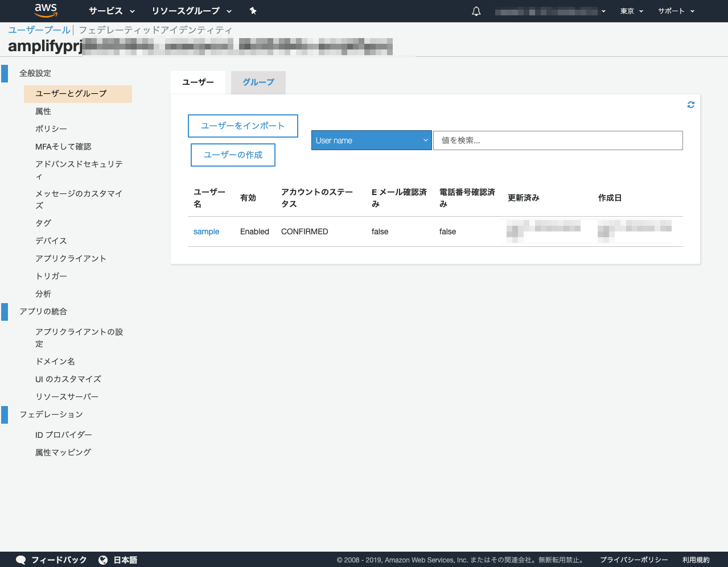This screenshot has width=728, height=567.
Task: Open the sample user details
Action: click(x=206, y=231)
